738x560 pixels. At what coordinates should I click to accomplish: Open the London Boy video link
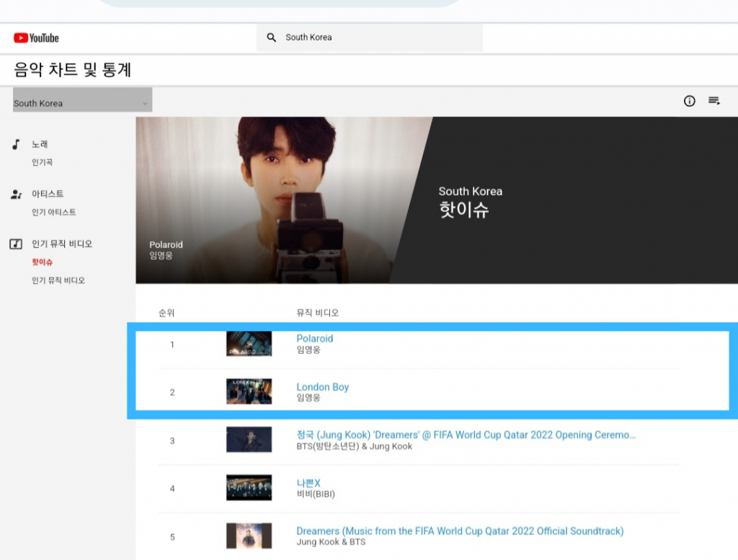pos(323,387)
